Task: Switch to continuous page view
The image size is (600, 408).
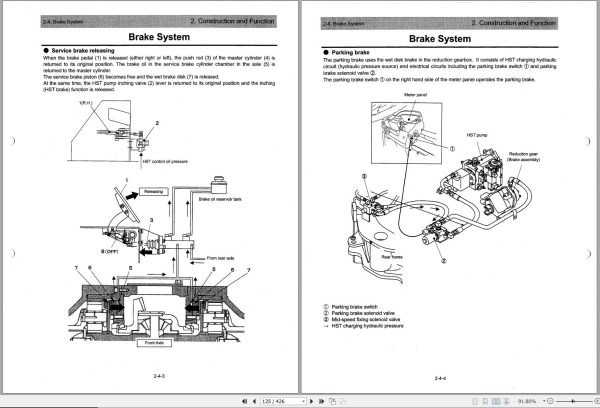Action: pos(485,401)
